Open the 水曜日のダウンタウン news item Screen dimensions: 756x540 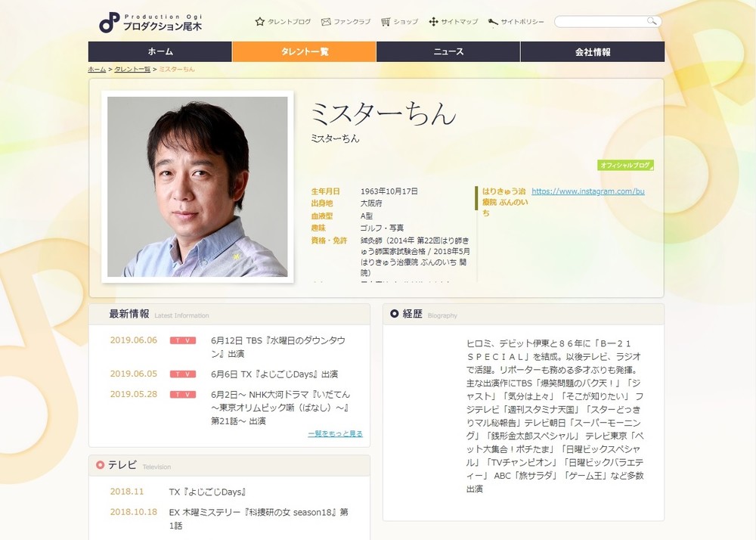pyautogui.click(x=277, y=346)
